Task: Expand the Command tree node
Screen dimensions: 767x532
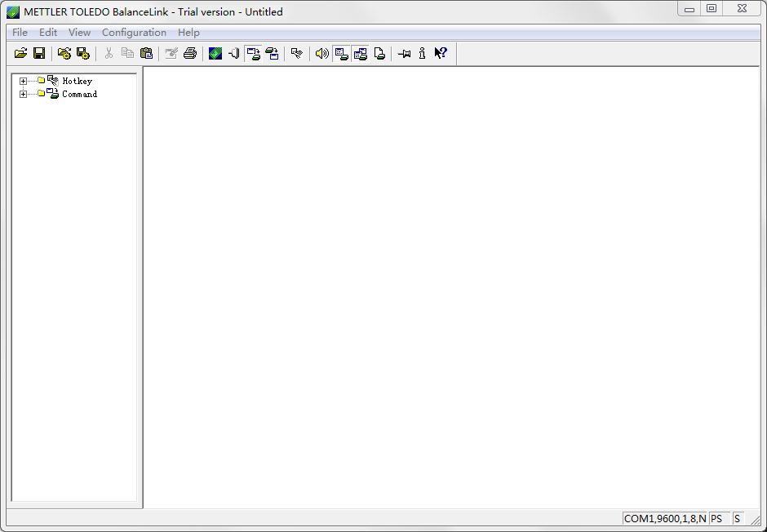Action: coord(23,94)
